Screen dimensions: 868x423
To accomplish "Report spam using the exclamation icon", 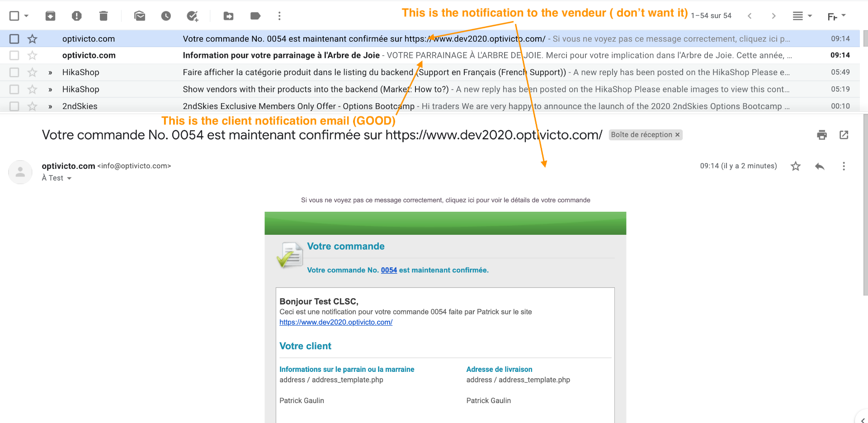I will coord(76,16).
